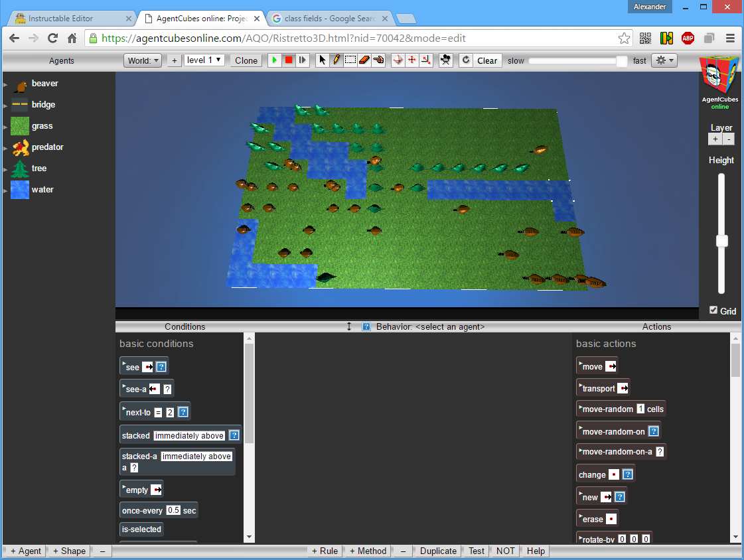Select the eraser tool in the toolbar
The height and width of the screenshot is (560, 744).
364,60
